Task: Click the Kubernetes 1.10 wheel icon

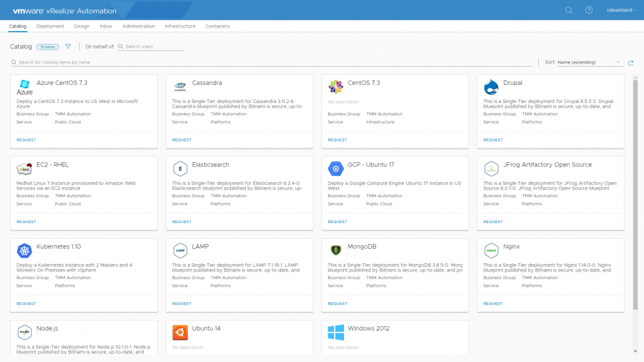Action: point(25,250)
